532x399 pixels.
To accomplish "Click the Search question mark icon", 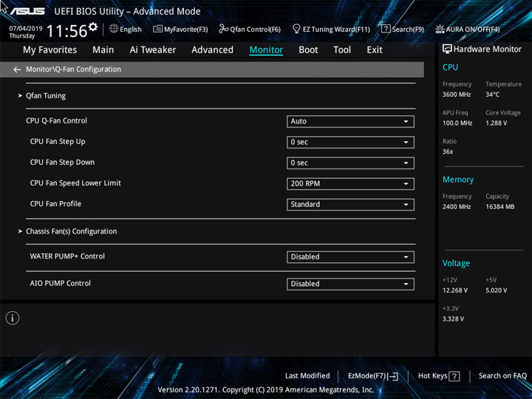I will (386, 29).
